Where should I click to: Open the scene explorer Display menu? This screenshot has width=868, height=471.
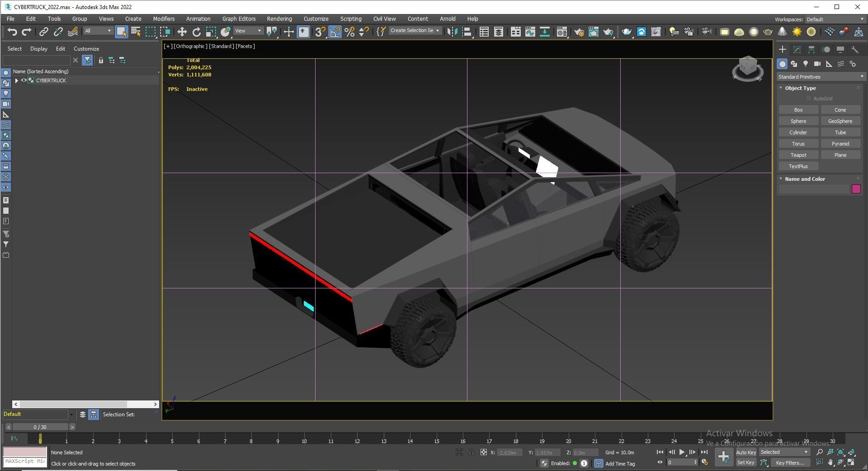tap(39, 49)
